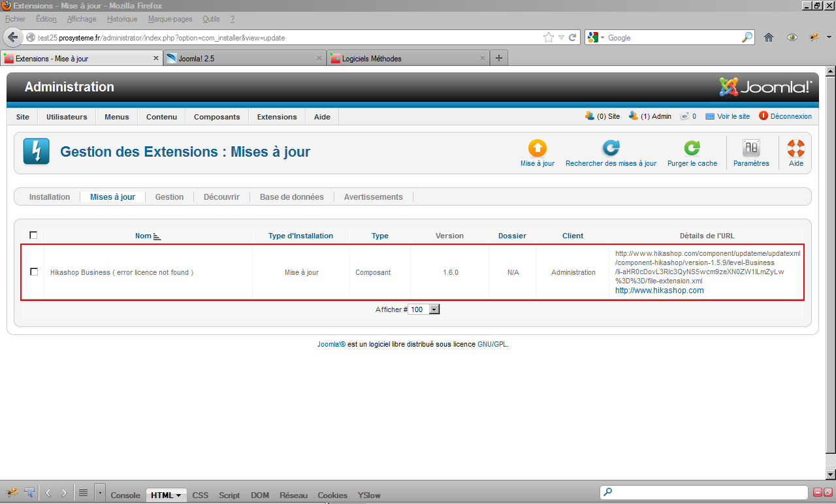Open the Paramètres toolbar icon
Image resolution: width=836 pixels, height=504 pixels.
pyautogui.click(x=751, y=148)
